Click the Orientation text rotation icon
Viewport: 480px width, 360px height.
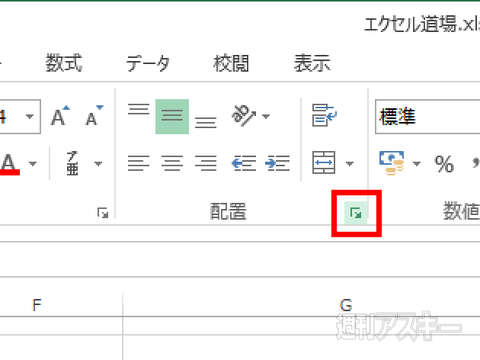243,116
